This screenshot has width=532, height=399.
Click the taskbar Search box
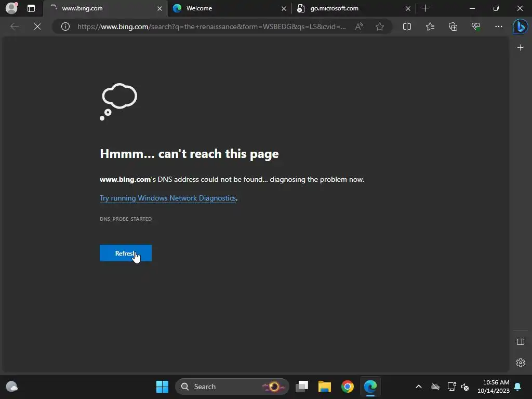coord(232,387)
